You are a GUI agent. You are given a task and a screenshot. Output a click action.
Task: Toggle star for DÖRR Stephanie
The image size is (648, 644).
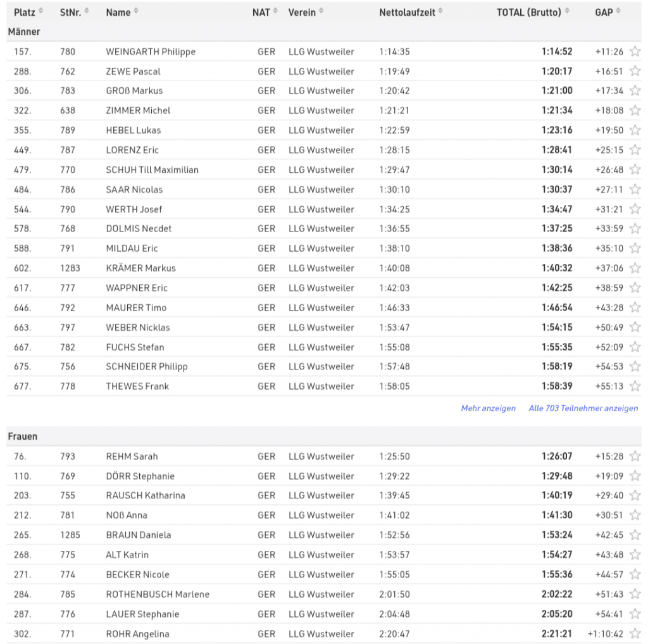(x=635, y=476)
